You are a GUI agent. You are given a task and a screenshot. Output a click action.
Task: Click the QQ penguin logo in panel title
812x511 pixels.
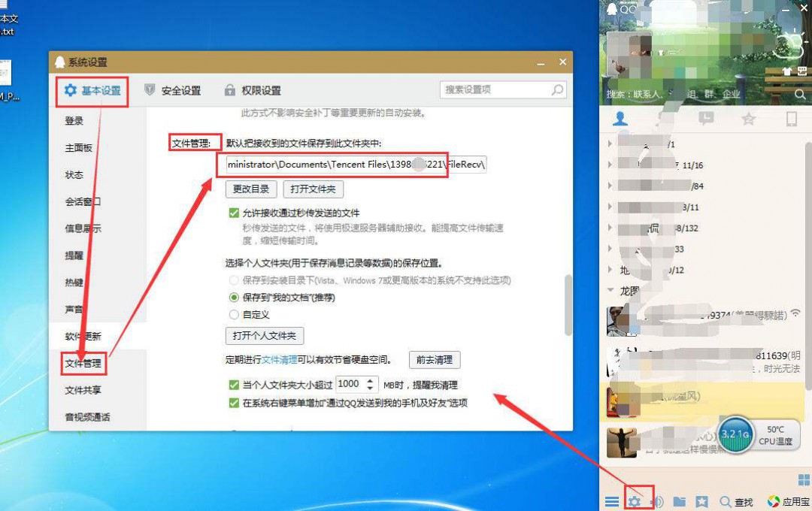click(x=611, y=9)
